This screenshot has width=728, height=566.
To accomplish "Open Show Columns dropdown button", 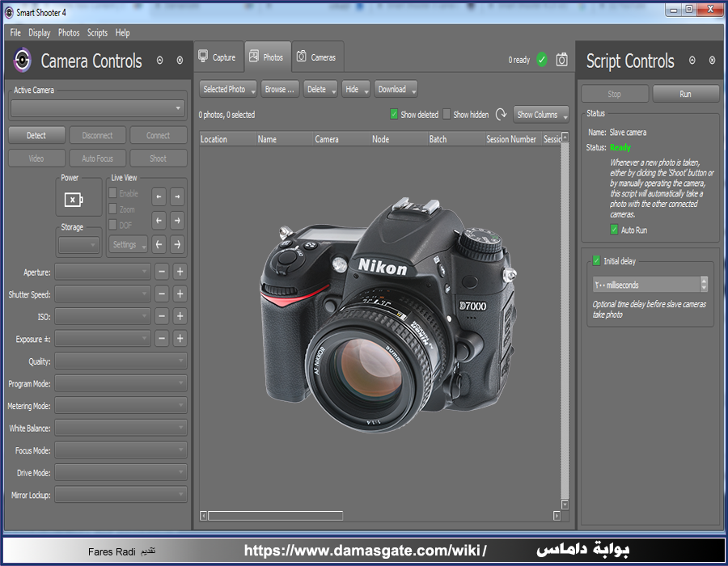I will coord(541,114).
